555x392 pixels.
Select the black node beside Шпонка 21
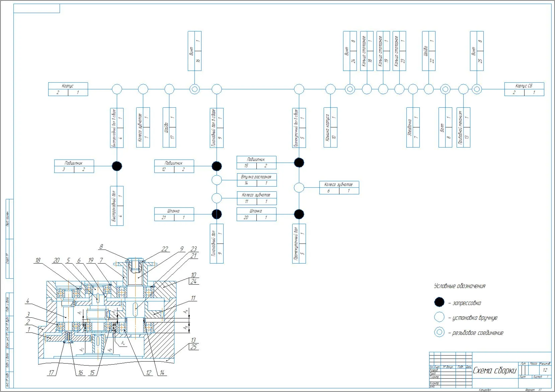pyautogui.click(x=217, y=214)
